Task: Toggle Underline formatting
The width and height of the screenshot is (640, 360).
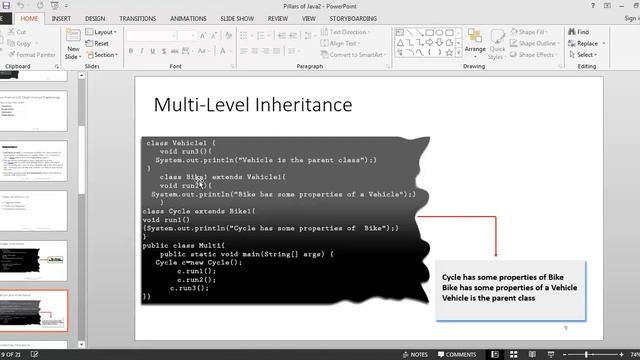Action: [x=153, y=51]
